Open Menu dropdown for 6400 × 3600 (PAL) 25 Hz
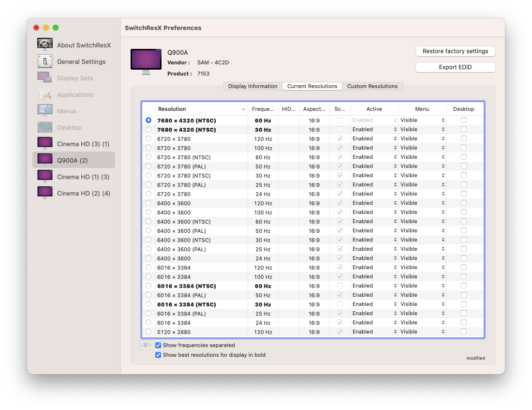Screen dimensions: 532x410 [422, 249]
